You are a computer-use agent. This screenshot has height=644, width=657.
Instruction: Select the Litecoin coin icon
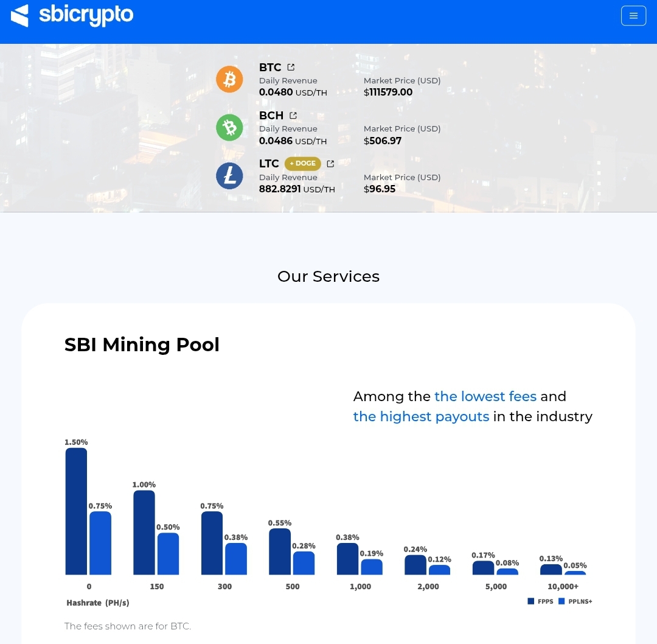[229, 175]
